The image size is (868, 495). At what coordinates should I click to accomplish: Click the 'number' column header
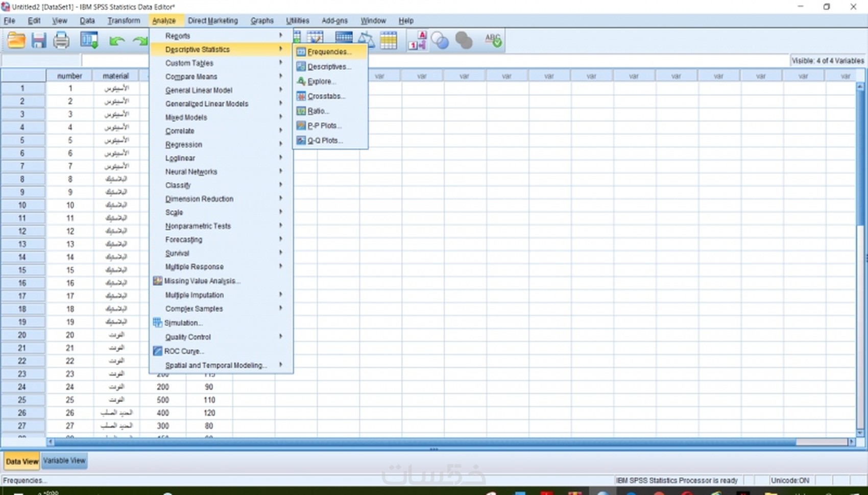coord(69,76)
